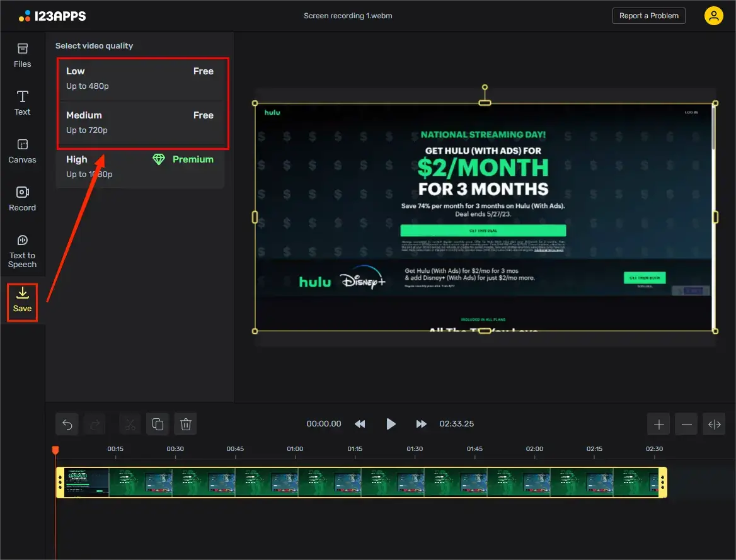Click the top-left resize handle of preview
The width and height of the screenshot is (736, 560).
pyautogui.click(x=255, y=103)
